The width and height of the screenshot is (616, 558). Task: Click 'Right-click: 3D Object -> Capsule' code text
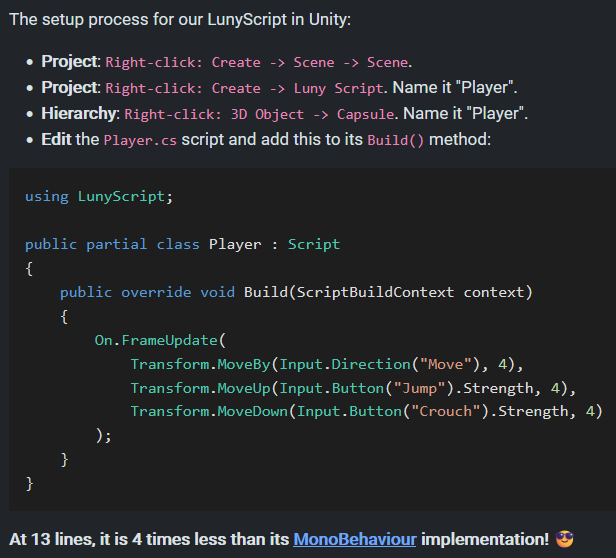[x=259, y=114]
